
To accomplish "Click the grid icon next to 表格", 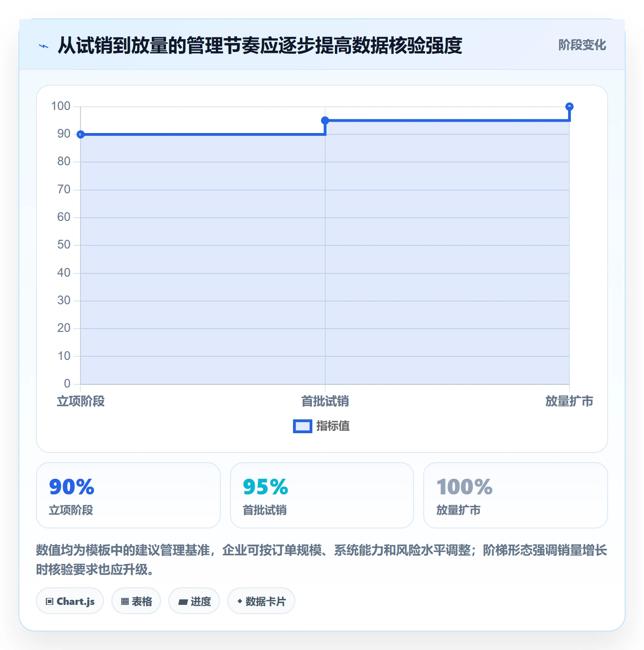I will point(125,601).
